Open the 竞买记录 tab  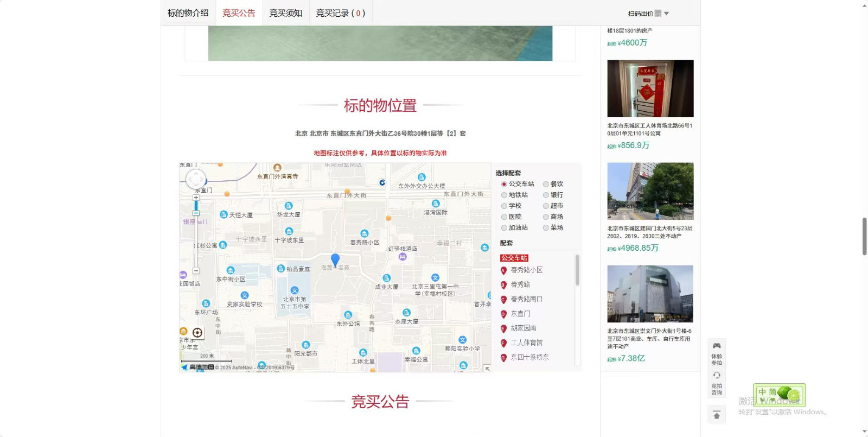point(340,13)
